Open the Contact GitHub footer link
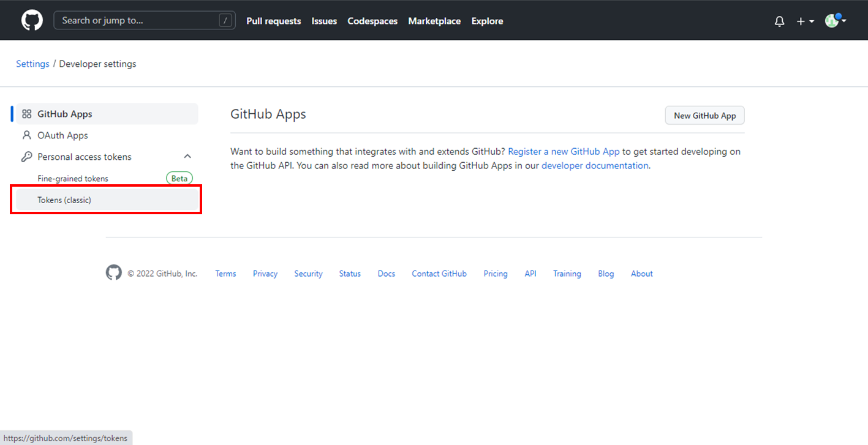The image size is (868, 445). (439, 274)
